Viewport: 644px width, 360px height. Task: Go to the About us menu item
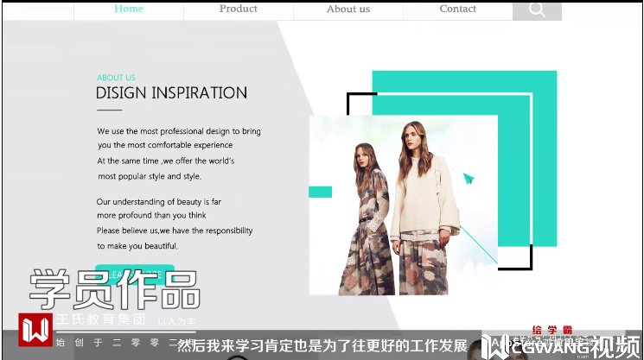point(348,9)
